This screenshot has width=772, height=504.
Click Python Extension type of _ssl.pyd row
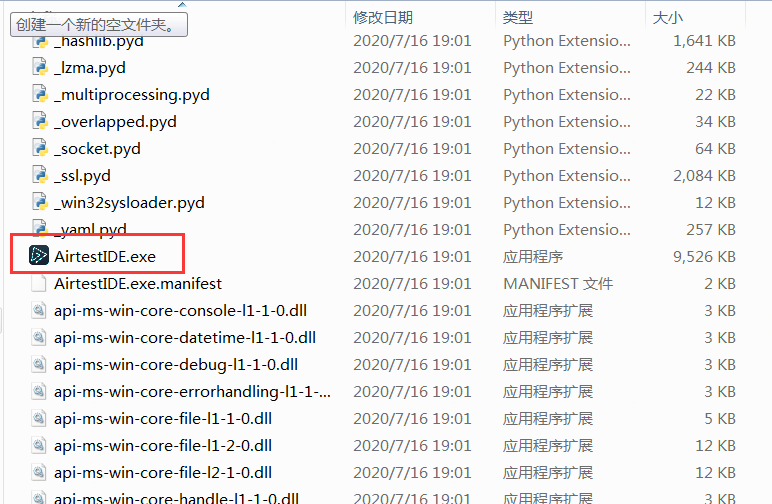(x=567, y=176)
